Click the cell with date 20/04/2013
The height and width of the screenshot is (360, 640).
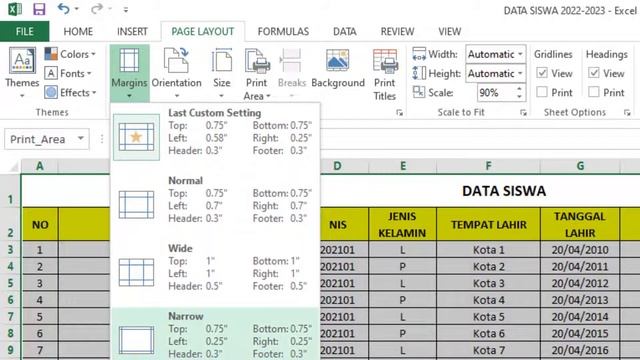click(580, 300)
